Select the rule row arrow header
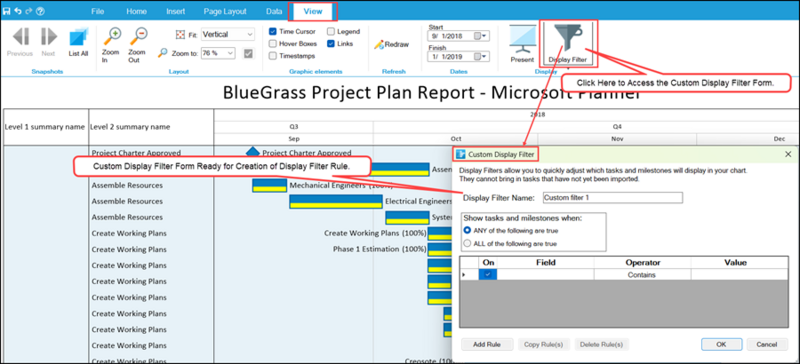Screen dimensions: 800x364 [x=469, y=275]
